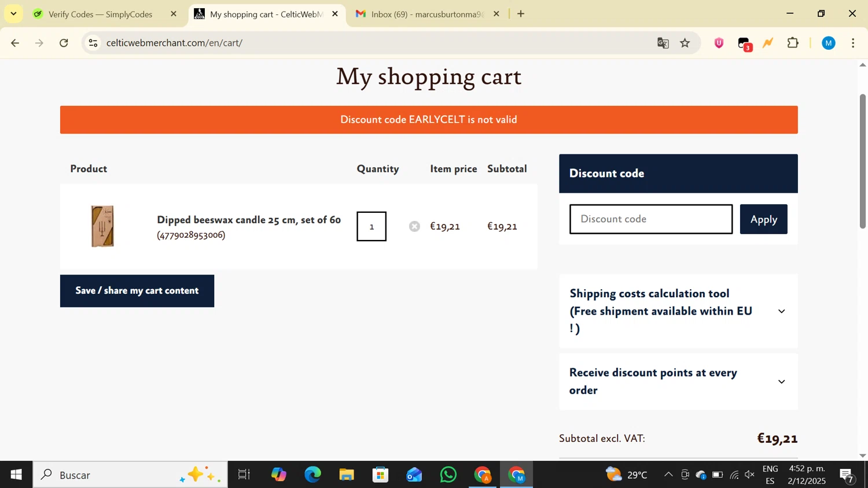Click the Buscar taskbar search box
The image size is (868, 488).
(130, 475)
